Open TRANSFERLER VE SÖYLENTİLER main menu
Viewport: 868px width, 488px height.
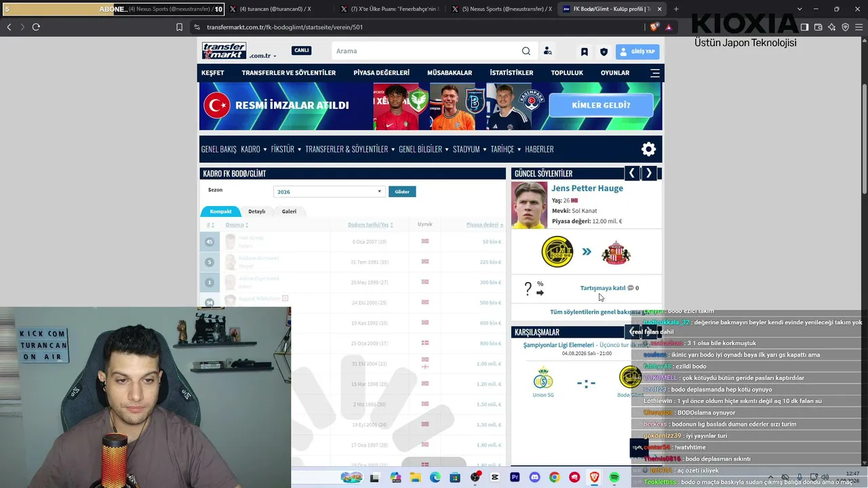pyautogui.click(x=289, y=73)
